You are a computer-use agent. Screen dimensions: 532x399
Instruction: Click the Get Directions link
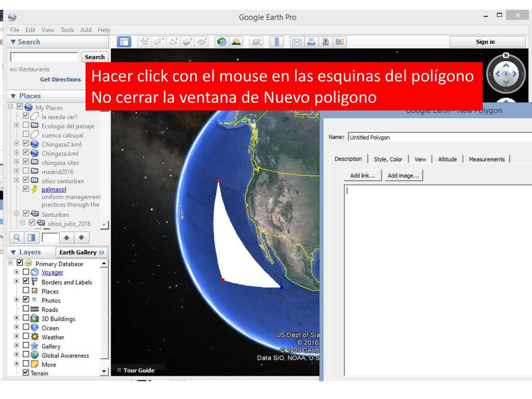point(60,79)
